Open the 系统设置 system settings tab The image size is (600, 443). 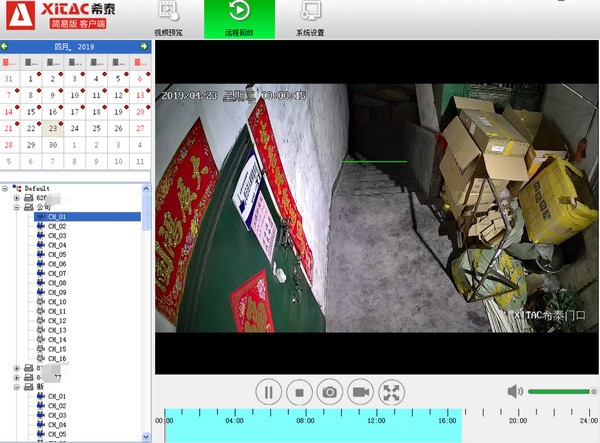[x=310, y=20]
